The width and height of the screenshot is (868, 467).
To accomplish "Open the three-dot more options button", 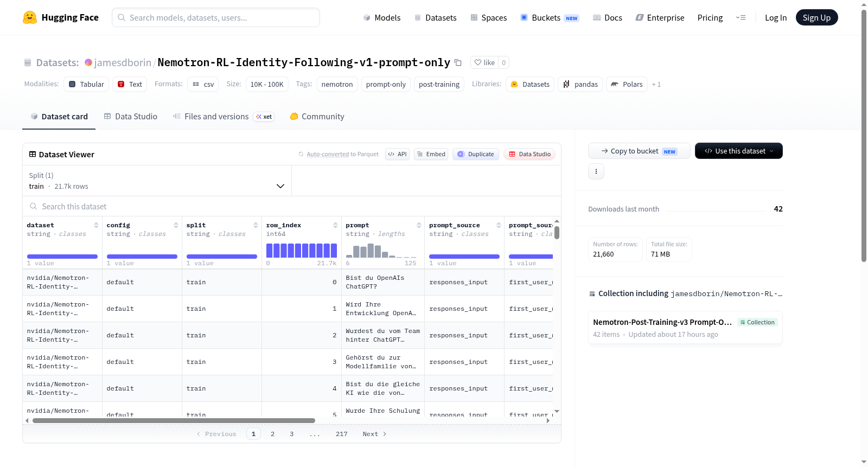I will [596, 171].
